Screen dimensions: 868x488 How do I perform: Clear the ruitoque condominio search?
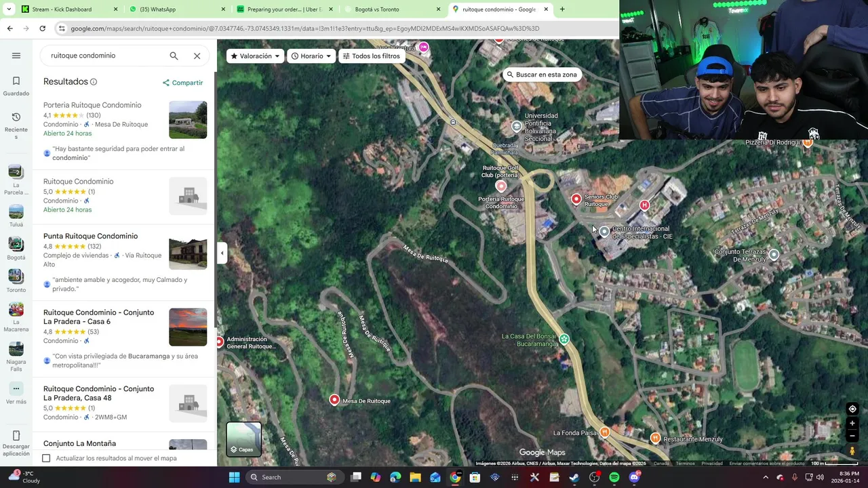click(197, 56)
